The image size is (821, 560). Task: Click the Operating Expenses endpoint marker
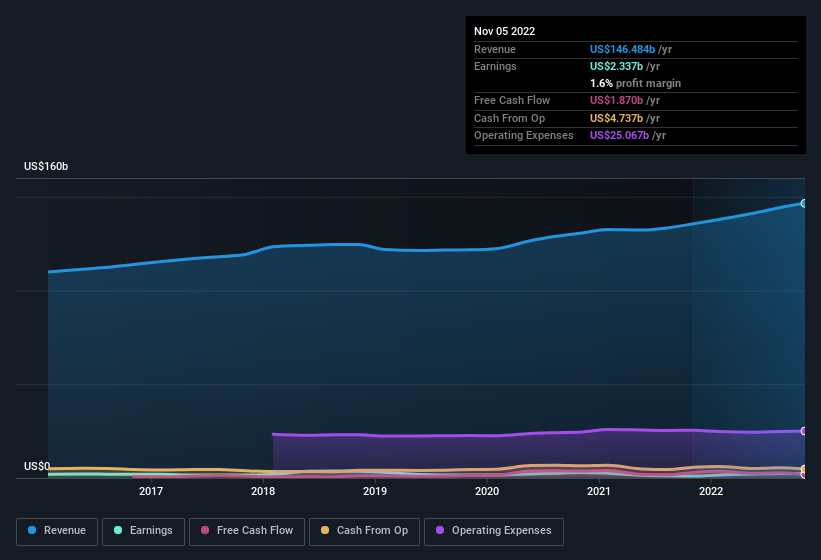[x=804, y=431]
